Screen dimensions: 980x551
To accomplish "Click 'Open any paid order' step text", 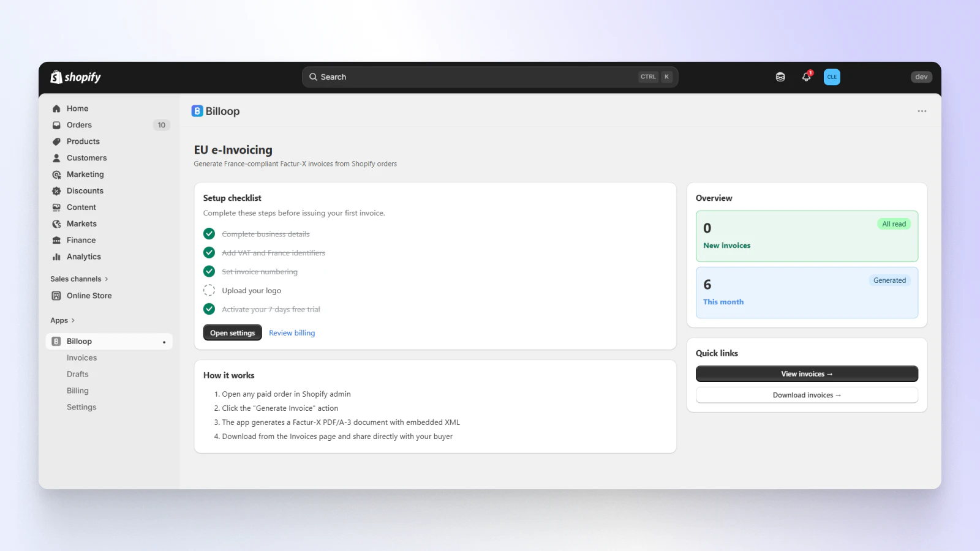I will coord(286,394).
